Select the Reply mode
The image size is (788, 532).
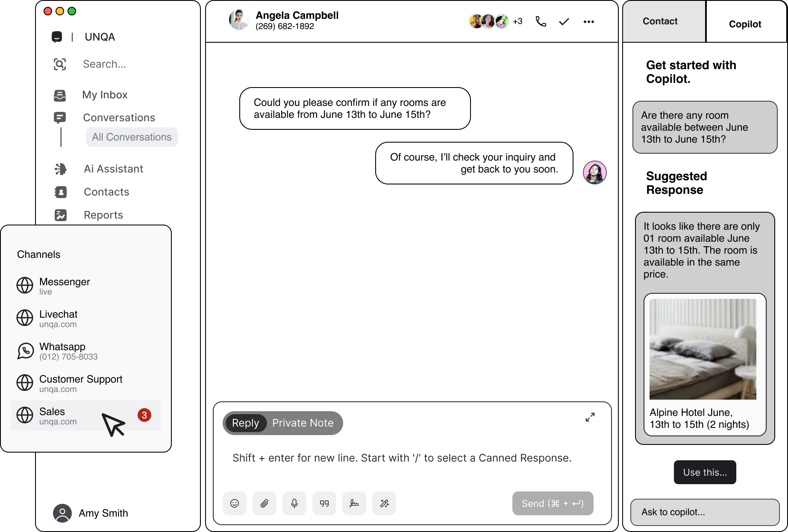[245, 423]
